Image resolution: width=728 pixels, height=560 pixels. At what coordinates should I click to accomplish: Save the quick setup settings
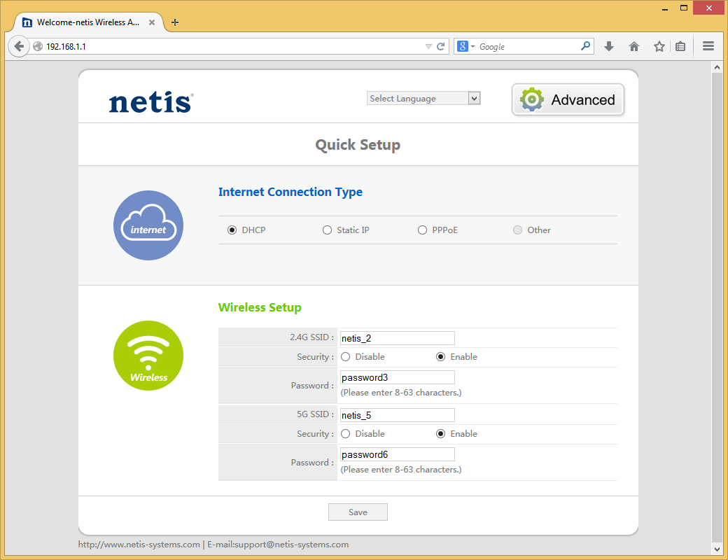pos(358,512)
